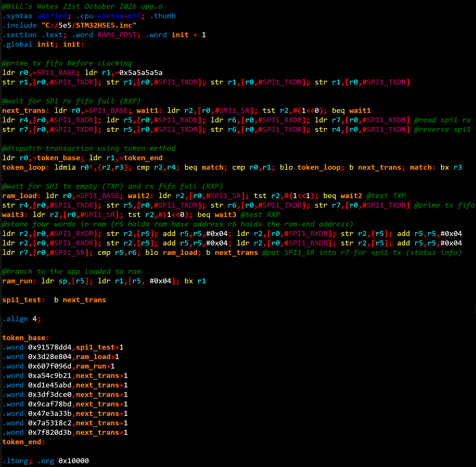Click the constant '0x5a5a5a5a'
This screenshot has width=476, height=467.
pos(141,73)
